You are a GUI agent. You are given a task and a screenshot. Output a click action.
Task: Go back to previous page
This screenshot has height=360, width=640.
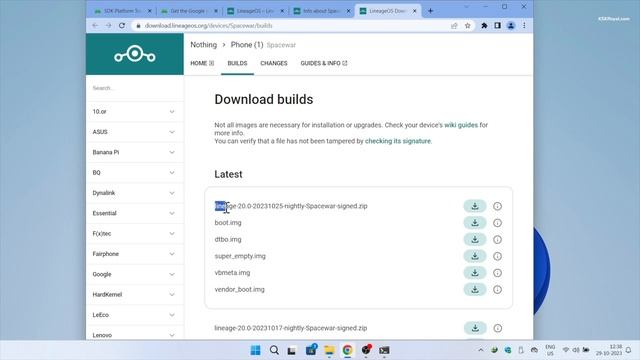pos(95,25)
